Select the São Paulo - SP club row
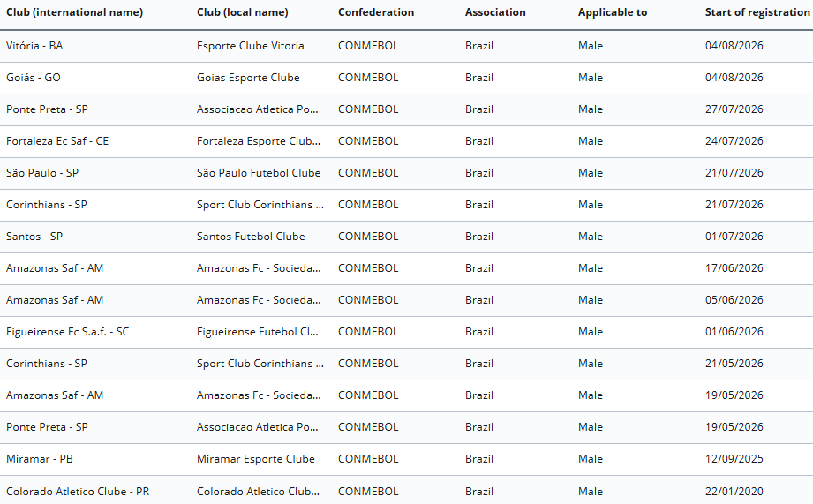 406,173
